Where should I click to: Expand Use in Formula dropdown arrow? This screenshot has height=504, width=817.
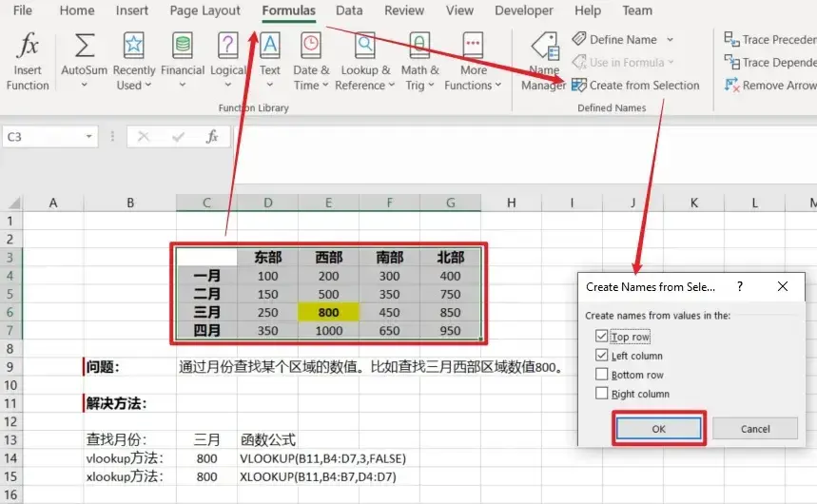click(671, 63)
